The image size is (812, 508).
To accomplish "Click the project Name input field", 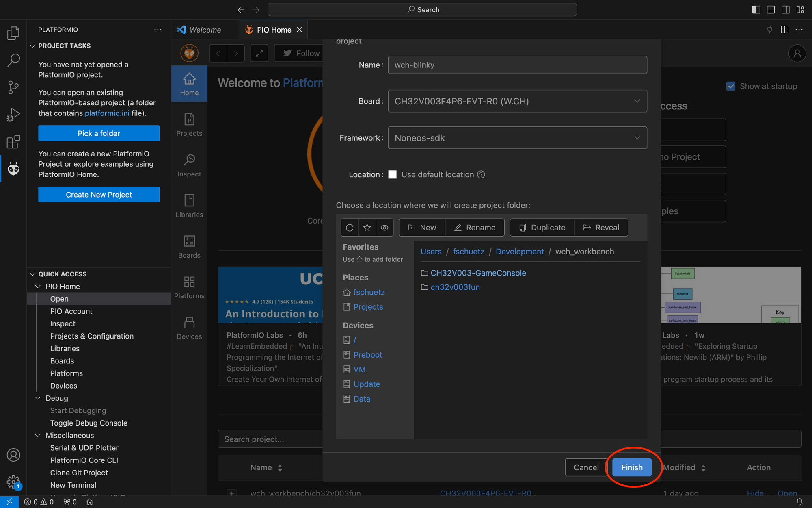I will [517, 65].
